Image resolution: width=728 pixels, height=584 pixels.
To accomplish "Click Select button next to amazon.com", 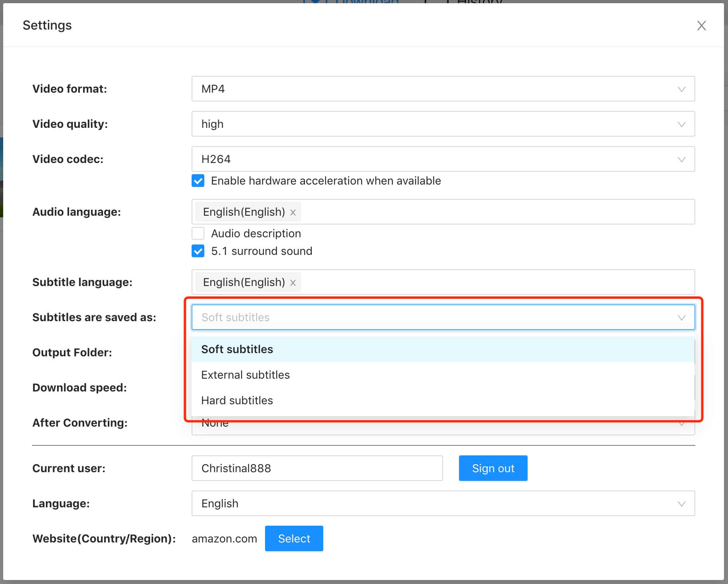I will click(x=294, y=538).
